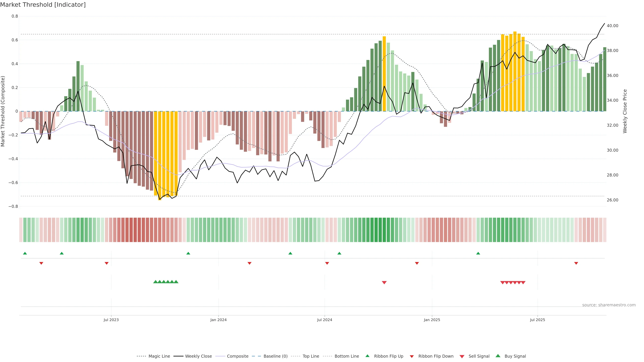The image size is (644, 362).
Task: Click the Jul 2025 x-axis label
Action: point(537,320)
